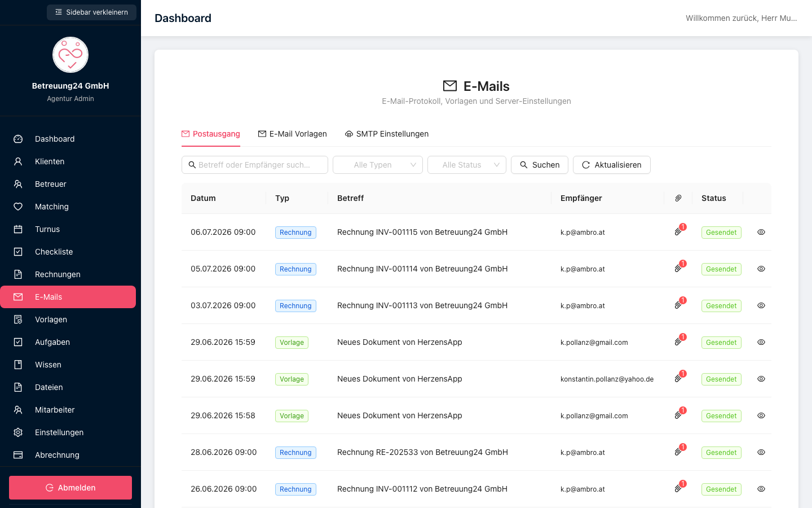Open the Dashboard sidebar item
This screenshot has width=812, height=508.
(x=68, y=139)
